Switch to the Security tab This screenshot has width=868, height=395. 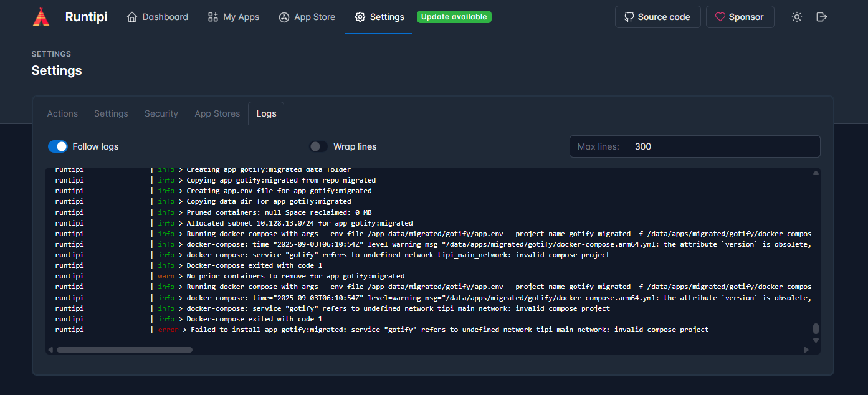(x=161, y=113)
